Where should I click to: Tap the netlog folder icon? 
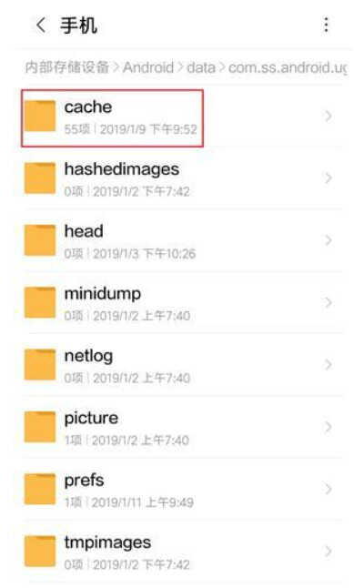[x=40, y=365]
